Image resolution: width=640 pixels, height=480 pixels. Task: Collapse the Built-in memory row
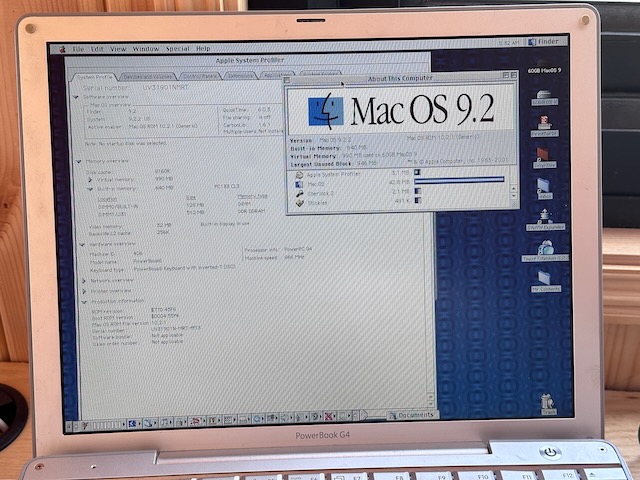90,189
